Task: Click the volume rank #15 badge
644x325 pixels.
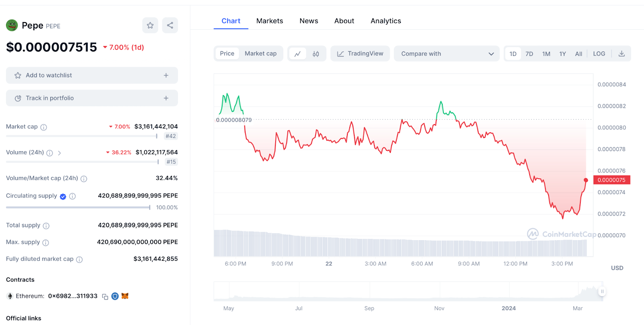Action: [x=171, y=162]
